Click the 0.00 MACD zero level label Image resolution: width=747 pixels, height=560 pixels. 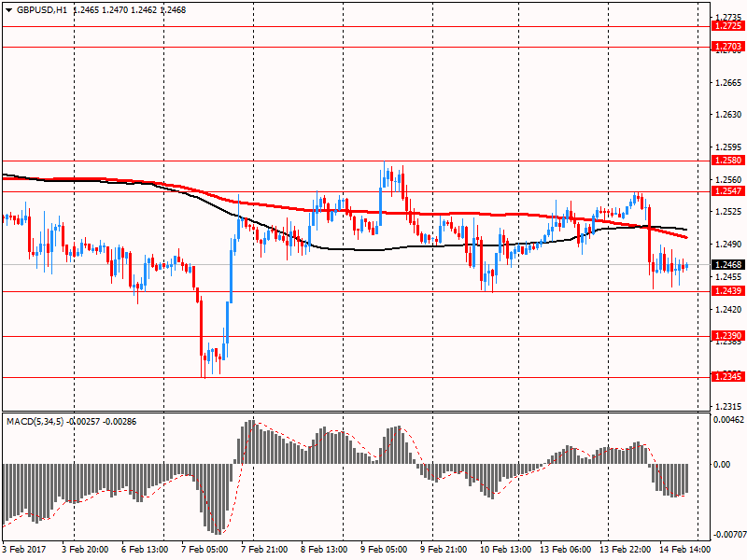tap(722, 464)
